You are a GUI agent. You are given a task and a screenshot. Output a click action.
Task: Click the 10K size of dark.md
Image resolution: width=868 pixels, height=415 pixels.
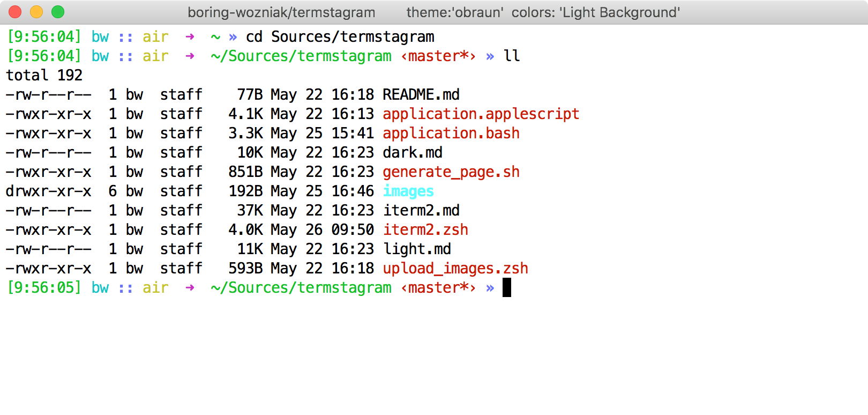[x=250, y=152]
